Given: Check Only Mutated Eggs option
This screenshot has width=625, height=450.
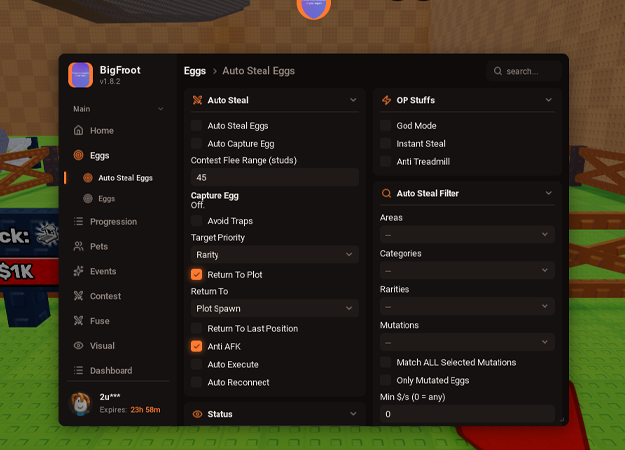Looking at the screenshot, I should click(x=385, y=380).
